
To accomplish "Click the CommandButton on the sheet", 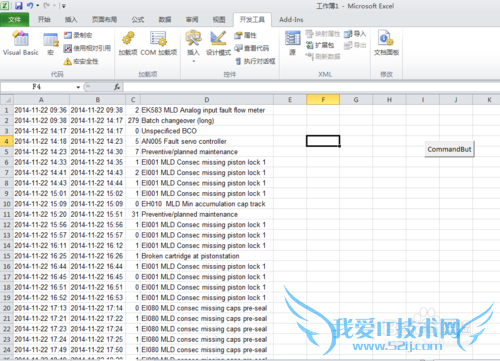I will click(x=449, y=149).
